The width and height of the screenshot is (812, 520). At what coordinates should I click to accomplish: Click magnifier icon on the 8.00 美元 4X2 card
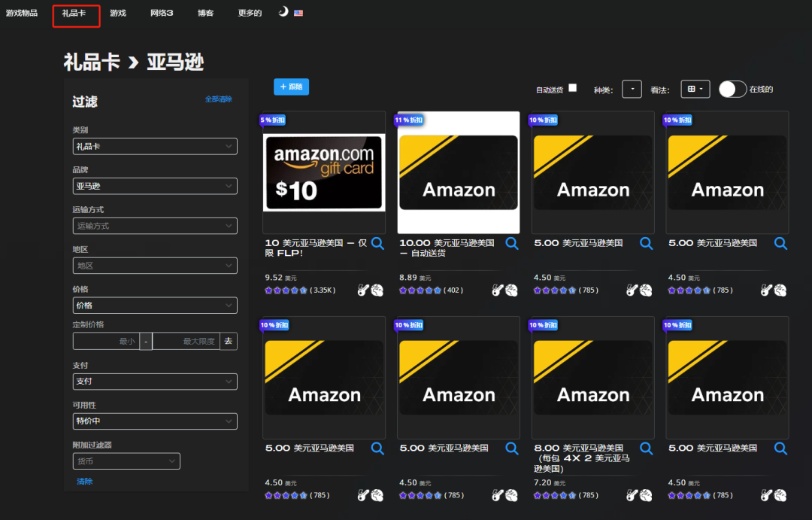point(647,448)
